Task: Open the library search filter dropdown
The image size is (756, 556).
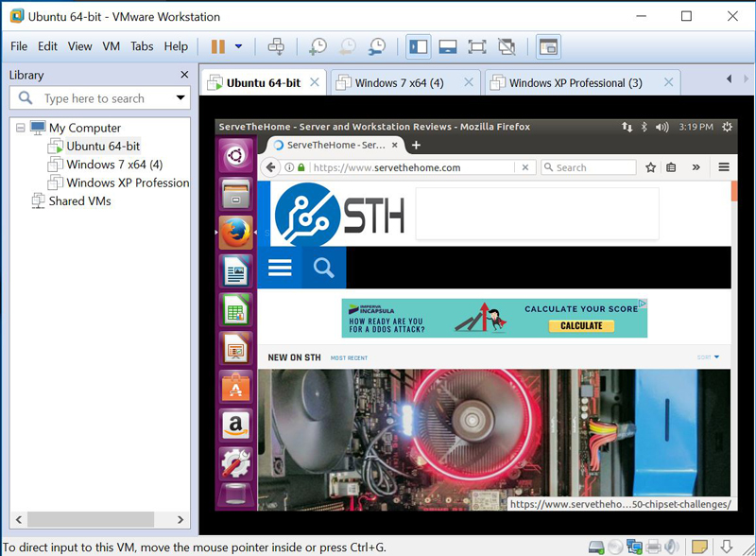Action: point(180,98)
